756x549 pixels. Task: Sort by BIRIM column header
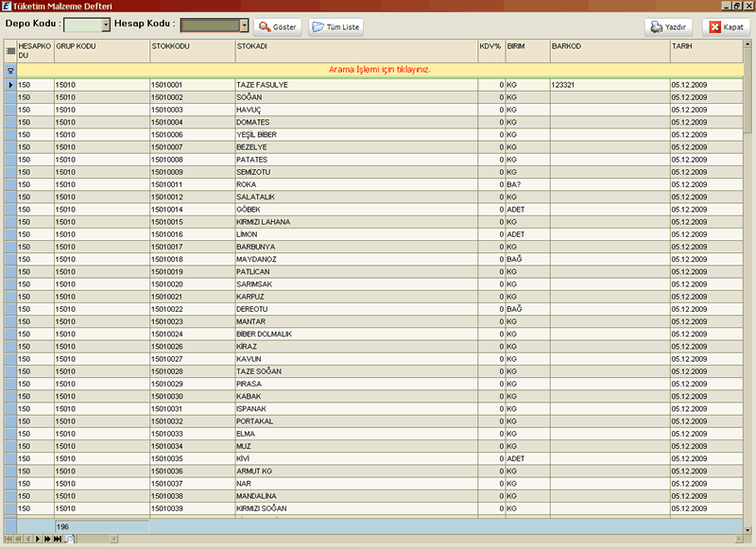528,51
